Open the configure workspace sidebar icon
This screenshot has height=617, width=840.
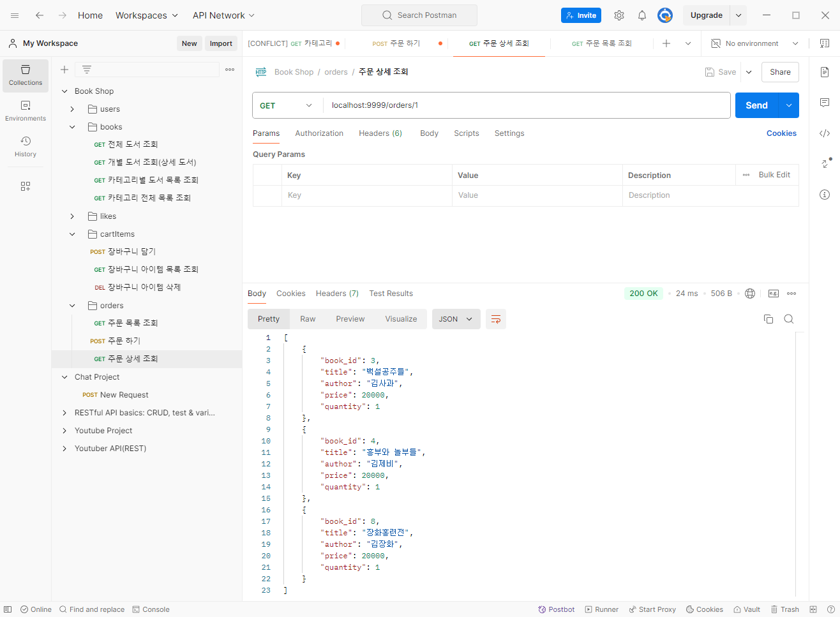pos(26,186)
